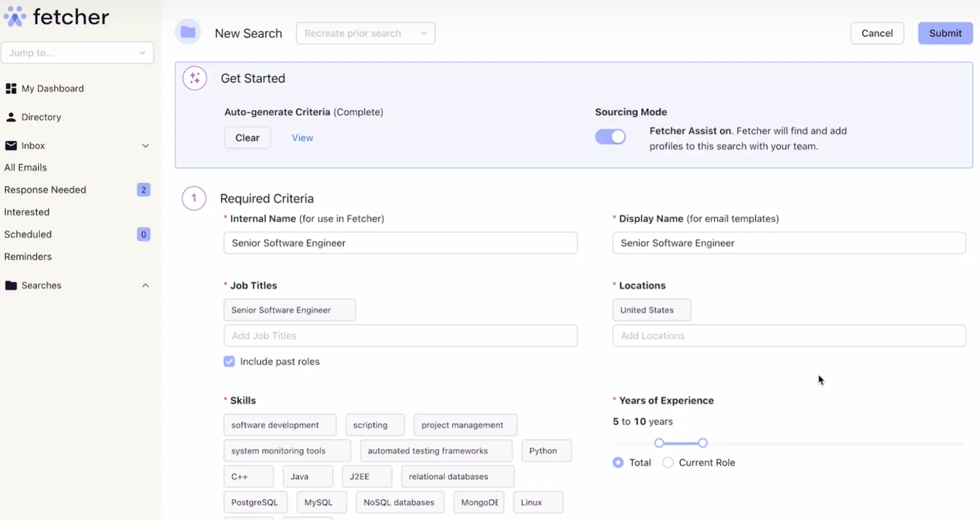Click the View link under Auto-generate Criteria

[302, 137]
